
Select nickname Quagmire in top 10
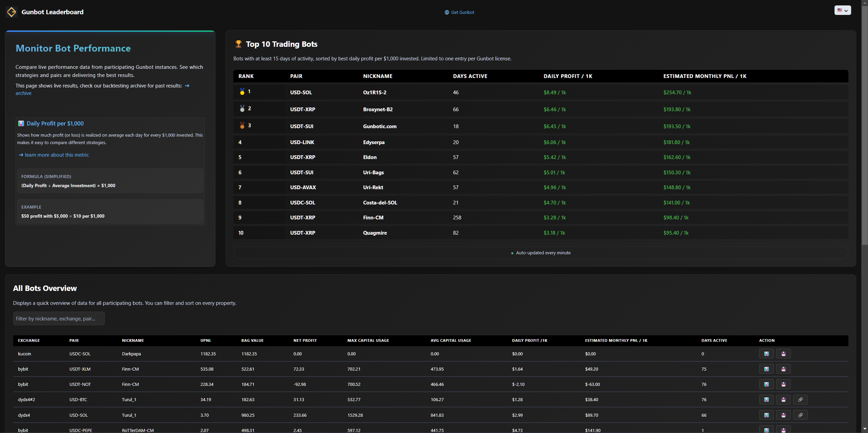pyautogui.click(x=375, y=233)
